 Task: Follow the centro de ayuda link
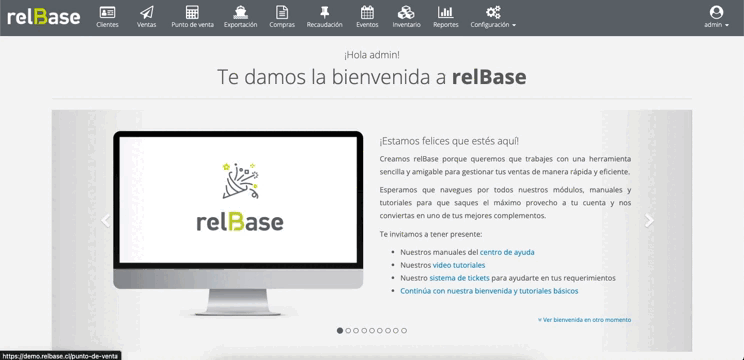(507, 252)
